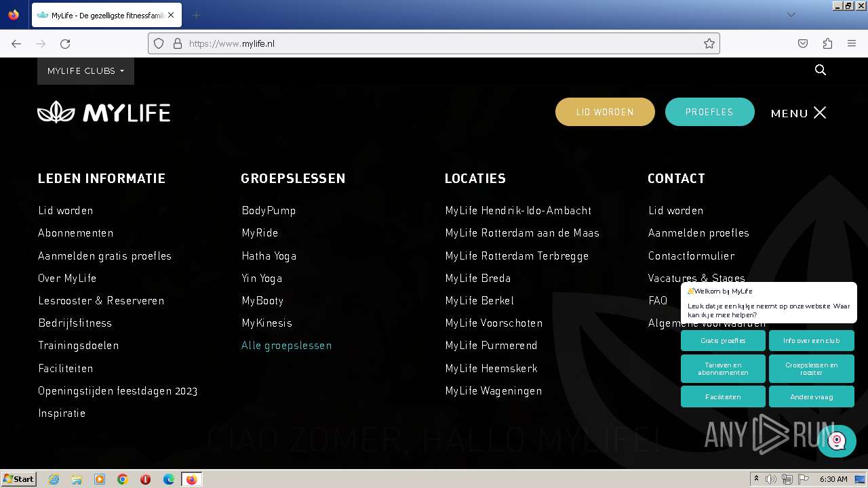Open the MyRide group lesson

(260, 232)
